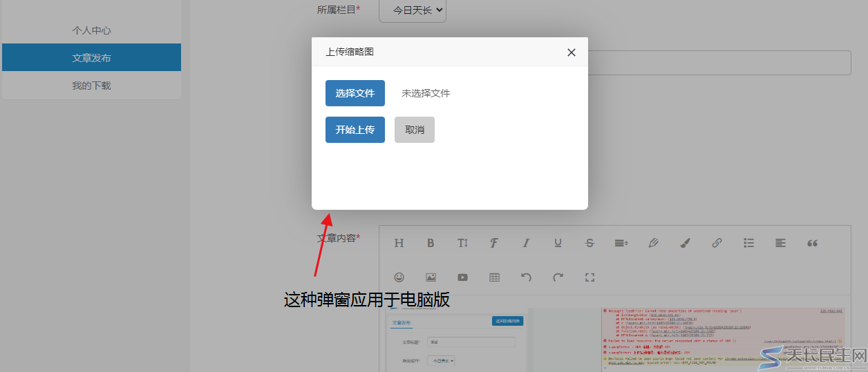Insert a blockquote
The width and height of the screenshot is (868, 372).
click(x=812, y=243)
